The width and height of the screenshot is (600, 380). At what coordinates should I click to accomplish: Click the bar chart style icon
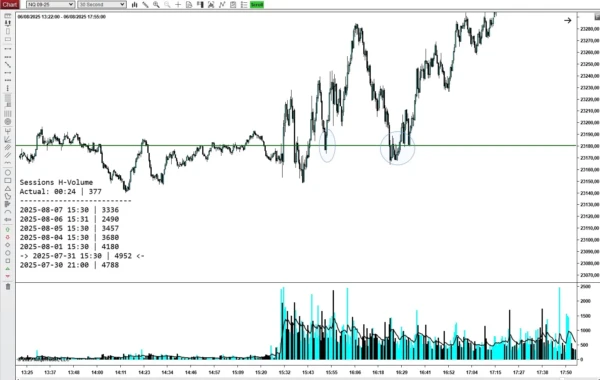click(135, 5)
